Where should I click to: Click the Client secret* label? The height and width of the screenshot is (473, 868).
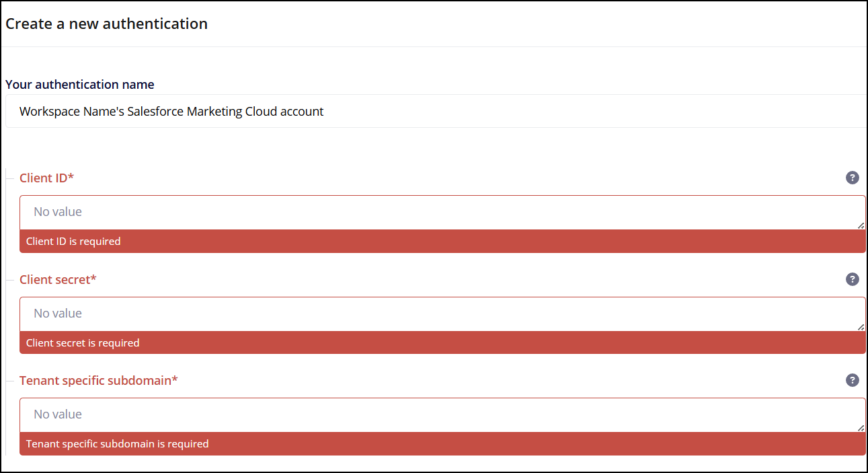[58, 279]
